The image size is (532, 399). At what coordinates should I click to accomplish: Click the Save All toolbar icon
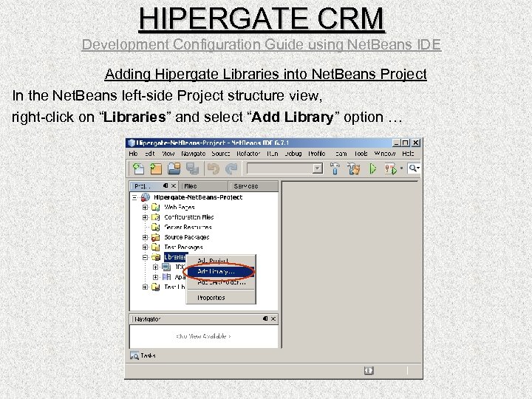pos(192,168)
